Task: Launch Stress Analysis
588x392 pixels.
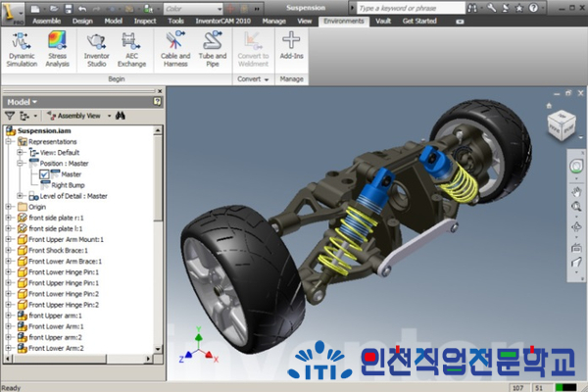Action: click(58, 50)
